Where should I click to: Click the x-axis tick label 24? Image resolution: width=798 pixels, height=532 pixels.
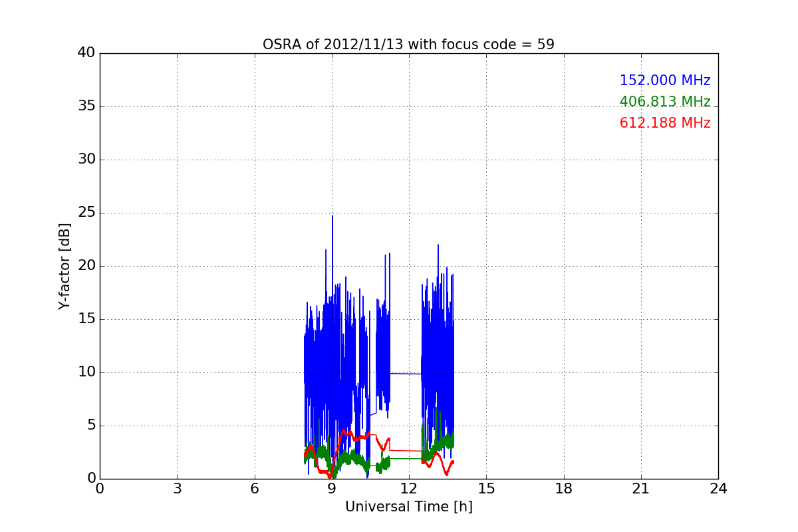718,489
